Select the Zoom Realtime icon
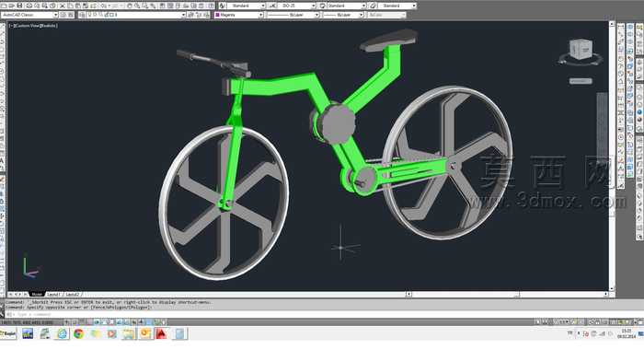Image resolution: width=644 pixels, height=361 pixels. (x=137, y=6)
